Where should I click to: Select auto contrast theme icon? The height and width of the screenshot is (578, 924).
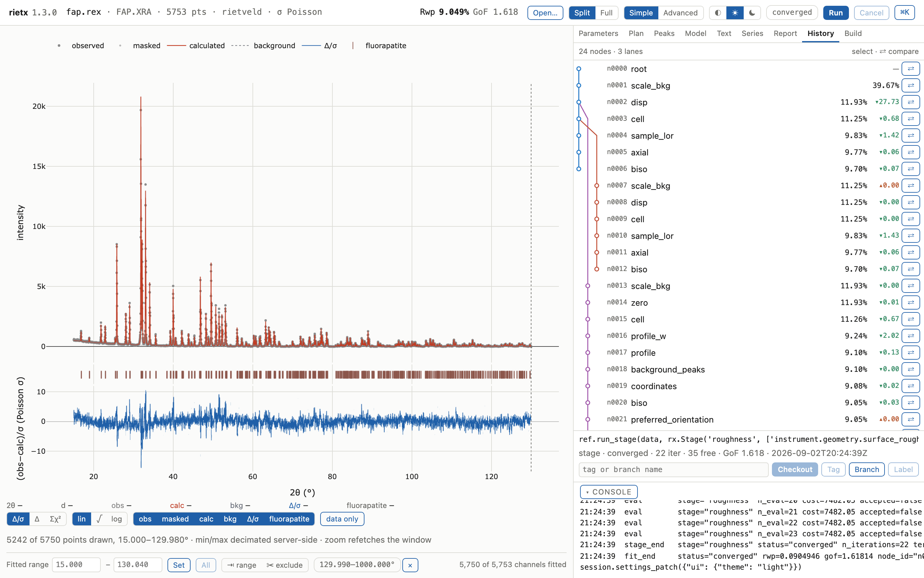[718, 13]
